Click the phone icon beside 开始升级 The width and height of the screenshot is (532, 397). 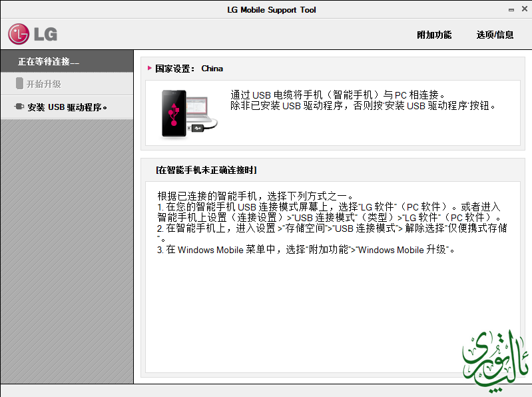tap(19, 83)
